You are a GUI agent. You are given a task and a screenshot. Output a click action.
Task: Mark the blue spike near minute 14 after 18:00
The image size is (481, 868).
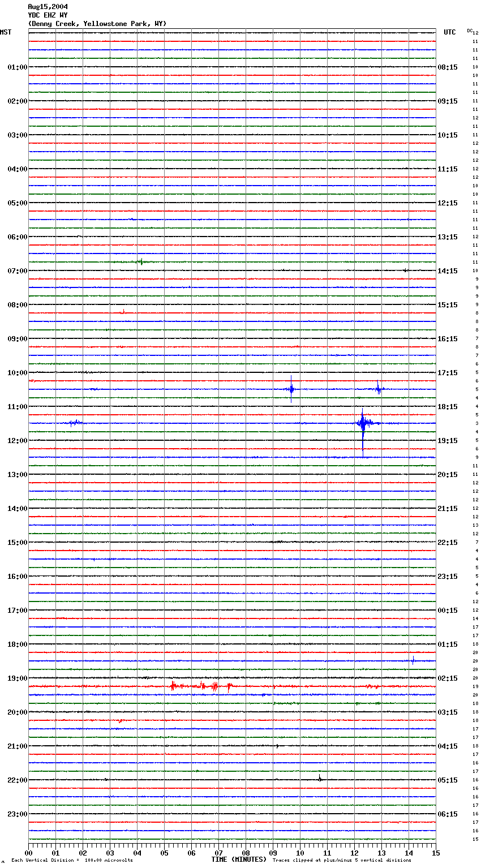pos(413,660)
